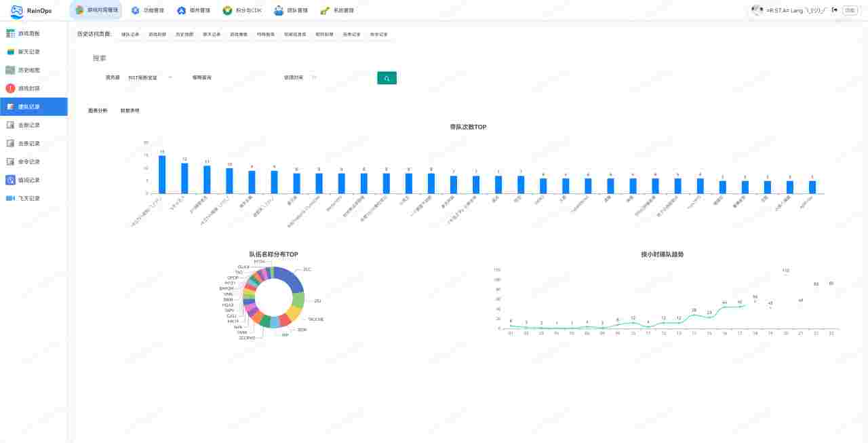The height and width of the screenshot is (443, 868).
Task: Open the 功能管理 top menu
Action: [x=146, y=11]
